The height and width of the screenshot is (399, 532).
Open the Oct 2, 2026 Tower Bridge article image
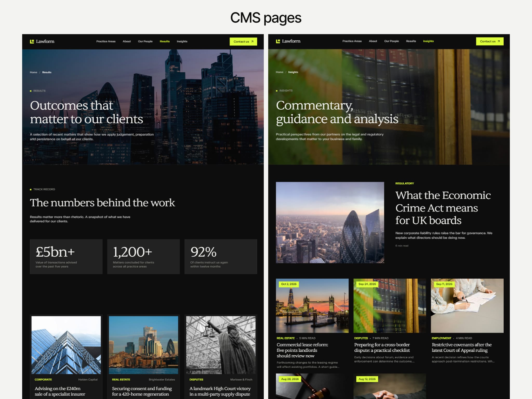pos(312,306)
